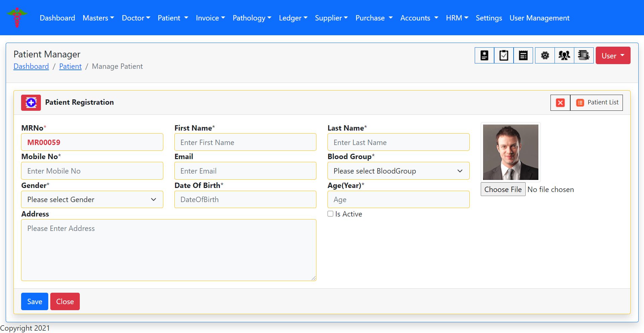
Task: Click the clipboard checkmark icon
Action: click(x=504, y=55)
